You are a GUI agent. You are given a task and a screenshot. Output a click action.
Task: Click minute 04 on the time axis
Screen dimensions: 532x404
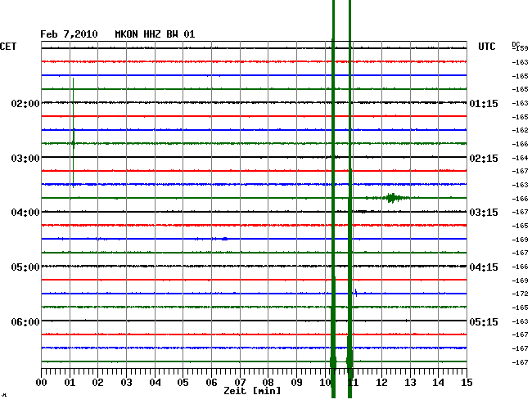(x=155, y=382)
